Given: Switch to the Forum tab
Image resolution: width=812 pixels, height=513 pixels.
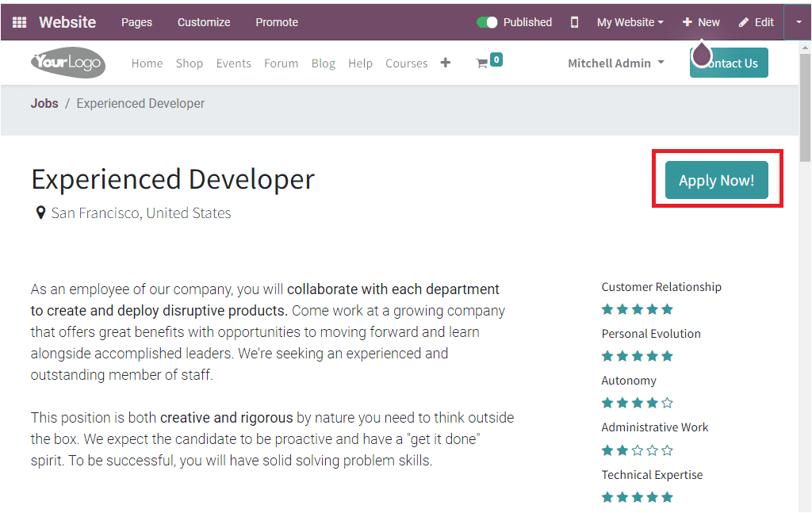Looking at the screenshot, I should (281, 63).
